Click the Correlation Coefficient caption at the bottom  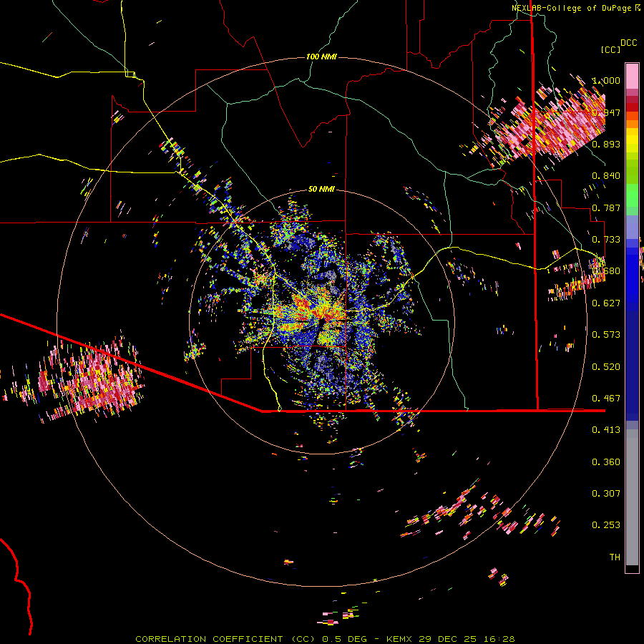tap(325, 639)
